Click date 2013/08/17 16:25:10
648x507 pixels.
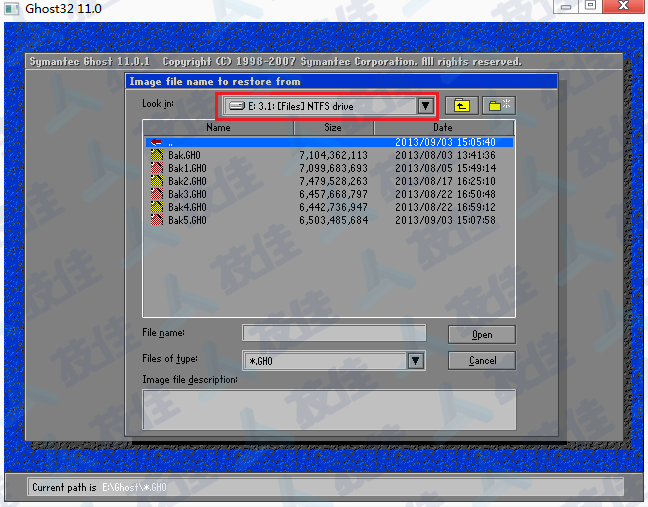click(445, 181)
